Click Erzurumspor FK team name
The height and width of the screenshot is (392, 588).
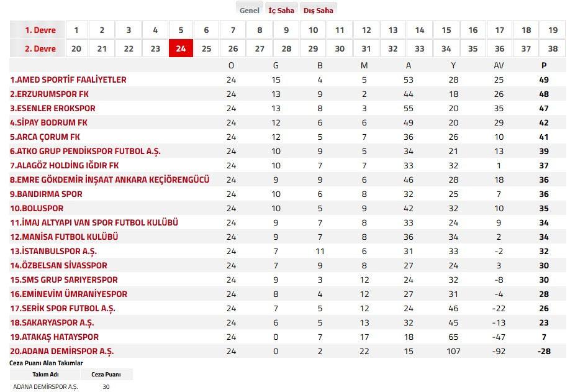(49, 94)
